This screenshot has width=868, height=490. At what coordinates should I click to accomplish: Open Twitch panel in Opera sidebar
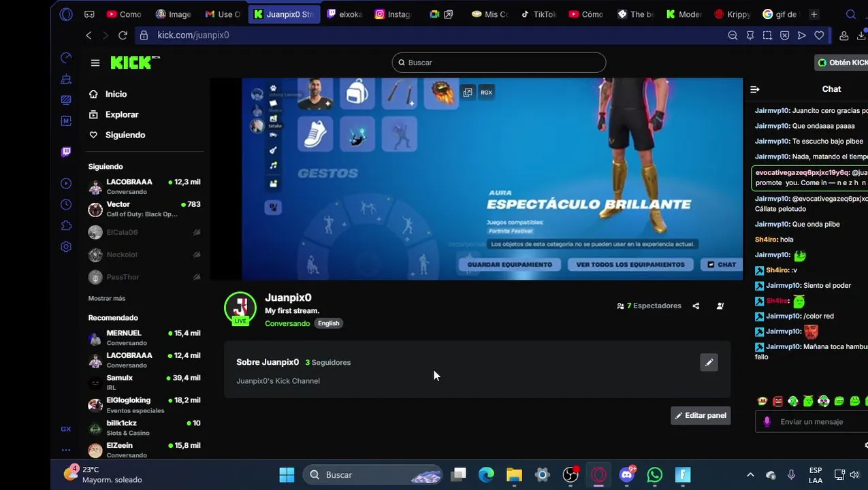point(66,152)
